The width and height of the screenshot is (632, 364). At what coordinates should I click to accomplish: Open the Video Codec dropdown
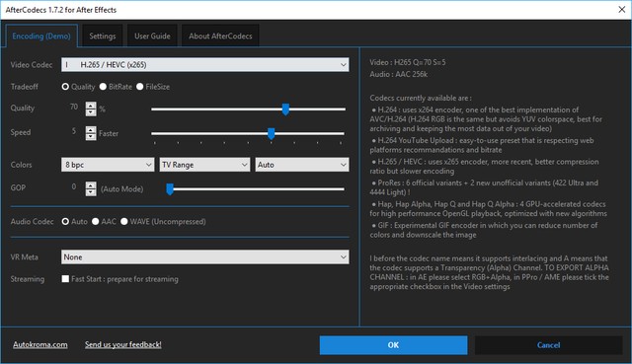(204, 64)
